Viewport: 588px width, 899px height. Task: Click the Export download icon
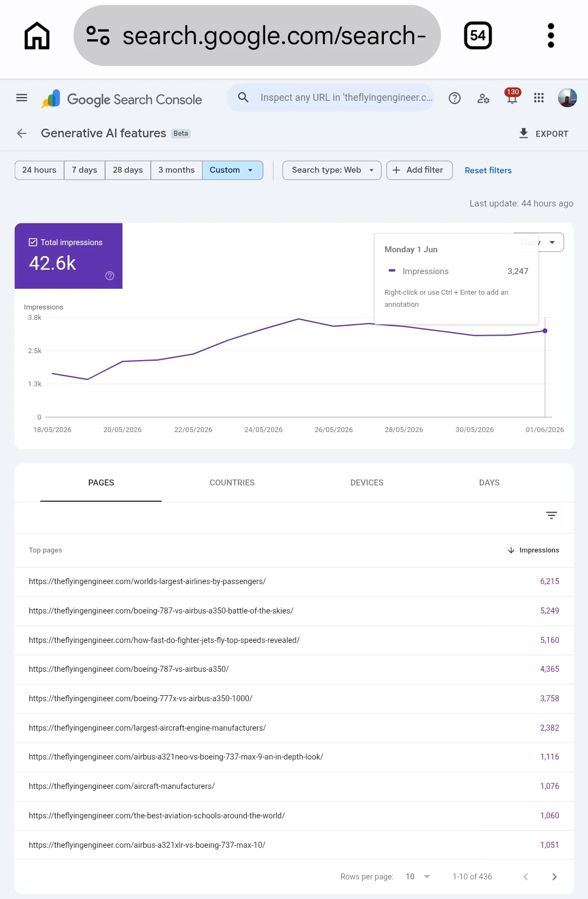[524, 133]
